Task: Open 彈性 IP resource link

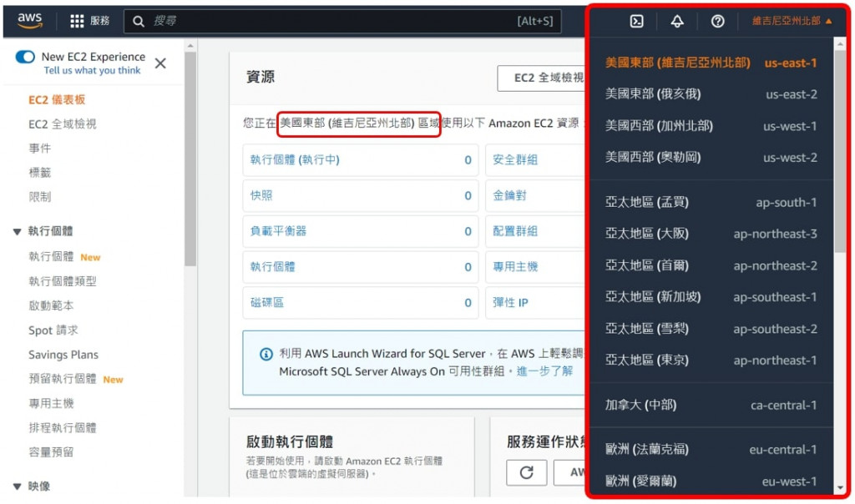Action: coord(510,302)
